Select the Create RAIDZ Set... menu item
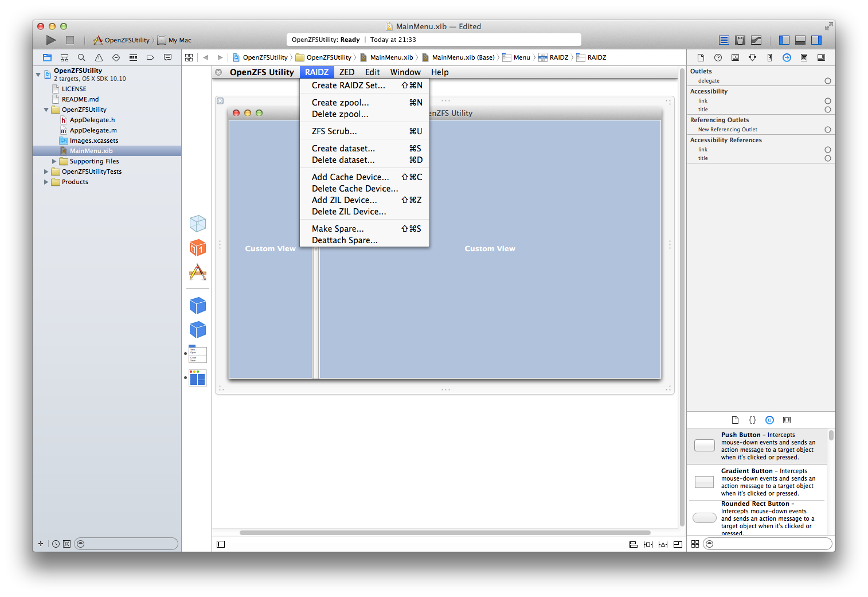The image size is (868, 597). tap(365, 85)
